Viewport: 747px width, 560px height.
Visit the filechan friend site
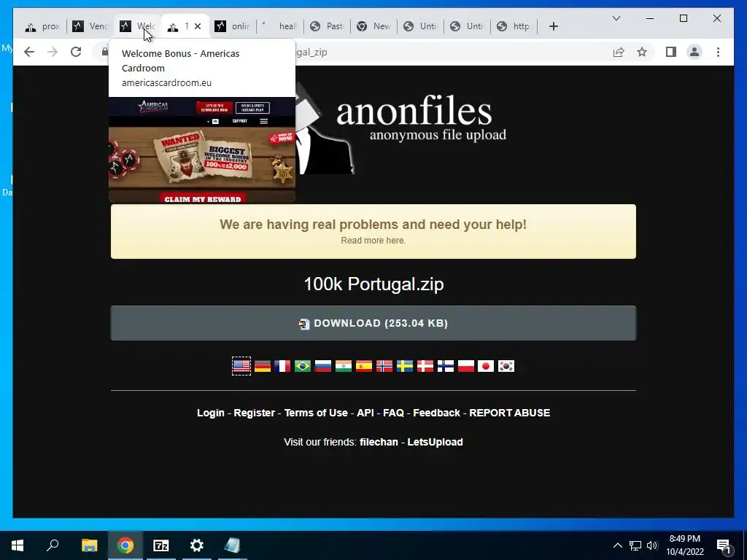(379, 442)
